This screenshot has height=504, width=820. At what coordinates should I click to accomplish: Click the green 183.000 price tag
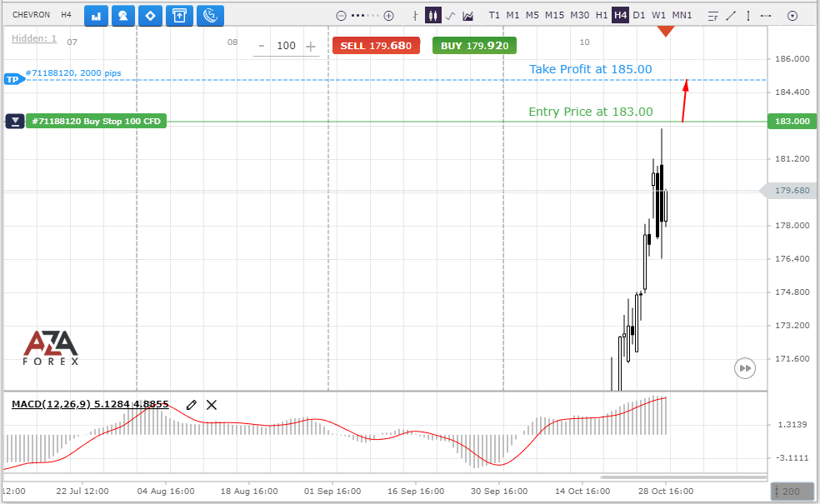[792, 122]
